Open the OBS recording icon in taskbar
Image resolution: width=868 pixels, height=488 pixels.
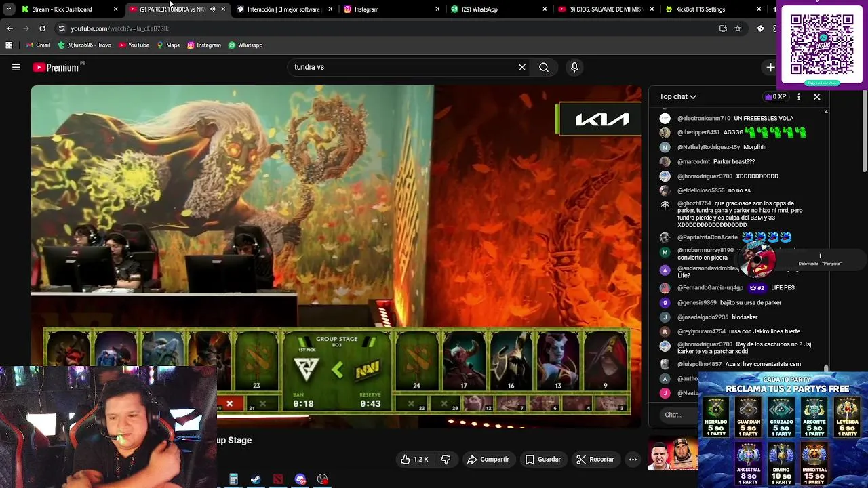pyautogui.click(x=323, y=479)
